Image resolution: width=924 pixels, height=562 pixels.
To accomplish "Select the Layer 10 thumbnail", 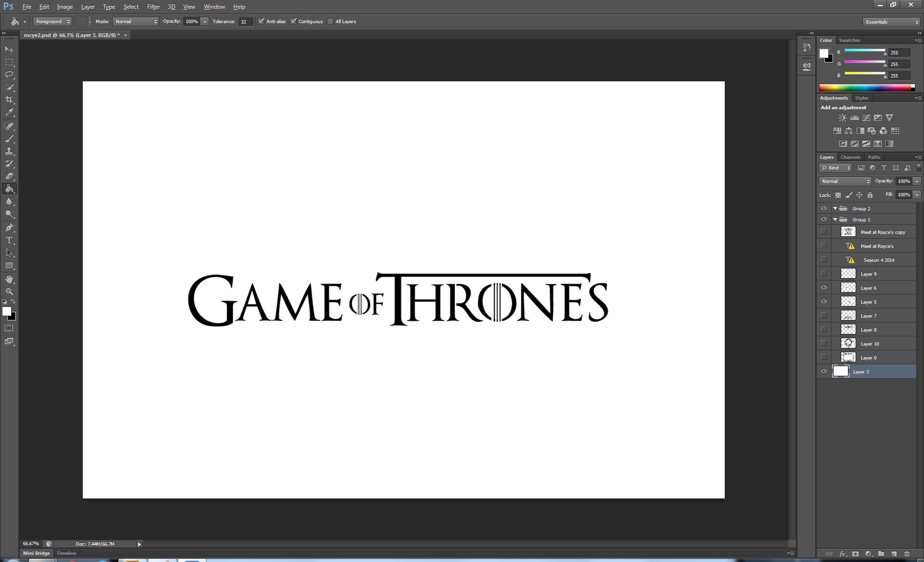I will point(848,344).
